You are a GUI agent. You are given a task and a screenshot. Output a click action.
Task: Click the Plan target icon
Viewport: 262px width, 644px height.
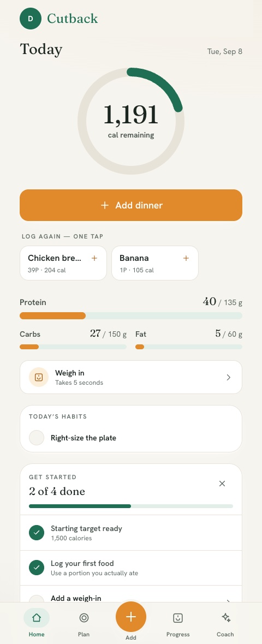pyautogui.click(x=84, y=618)
